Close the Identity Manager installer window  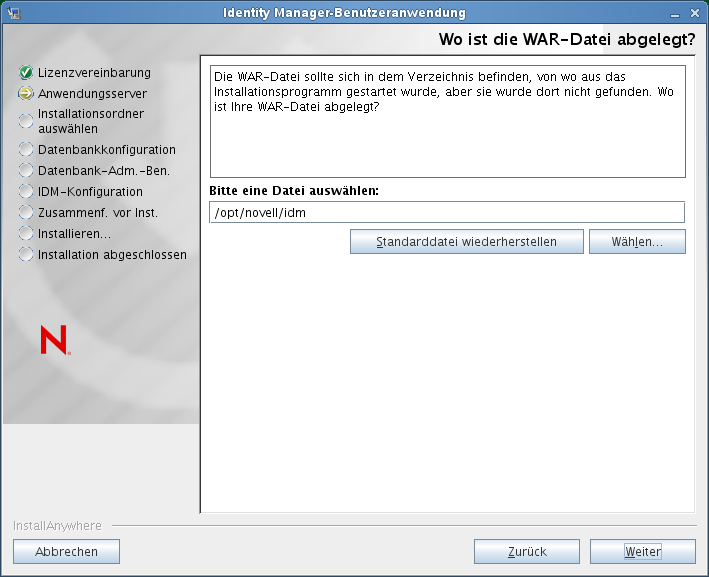[695, 14]
